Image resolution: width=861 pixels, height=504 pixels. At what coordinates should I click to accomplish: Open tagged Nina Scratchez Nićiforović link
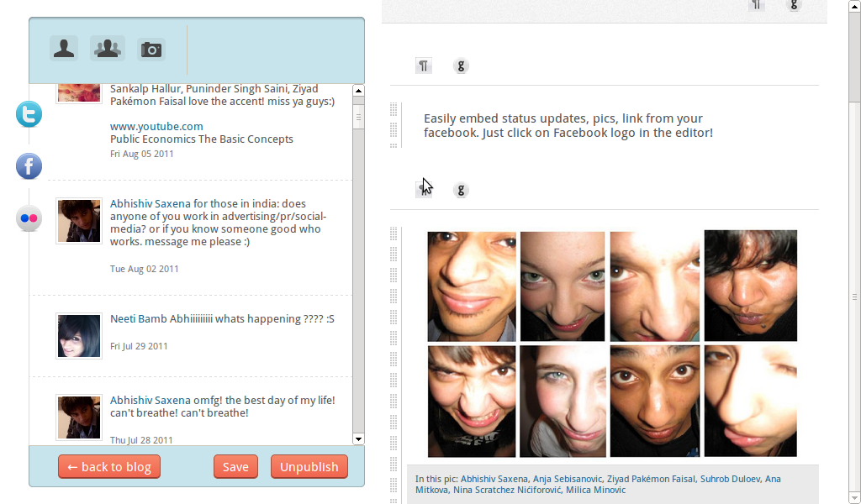click(x=507, y=490)
